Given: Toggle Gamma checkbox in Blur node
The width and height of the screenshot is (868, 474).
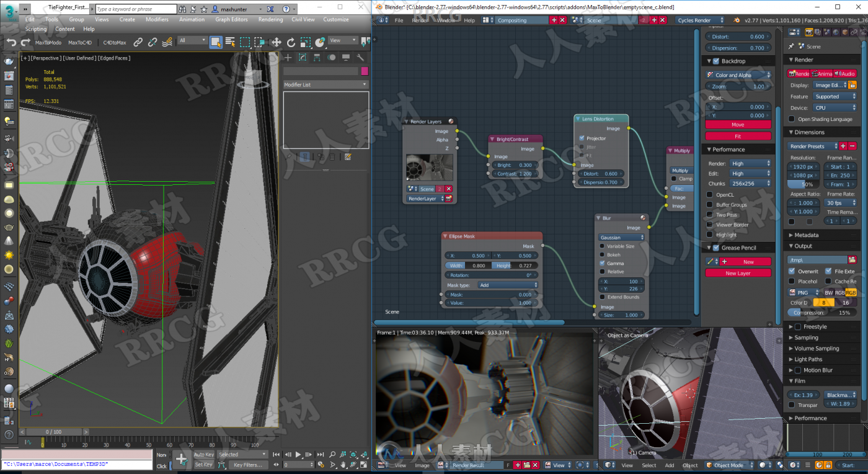Looking at the screenshot, I should (x=602, y=263).
